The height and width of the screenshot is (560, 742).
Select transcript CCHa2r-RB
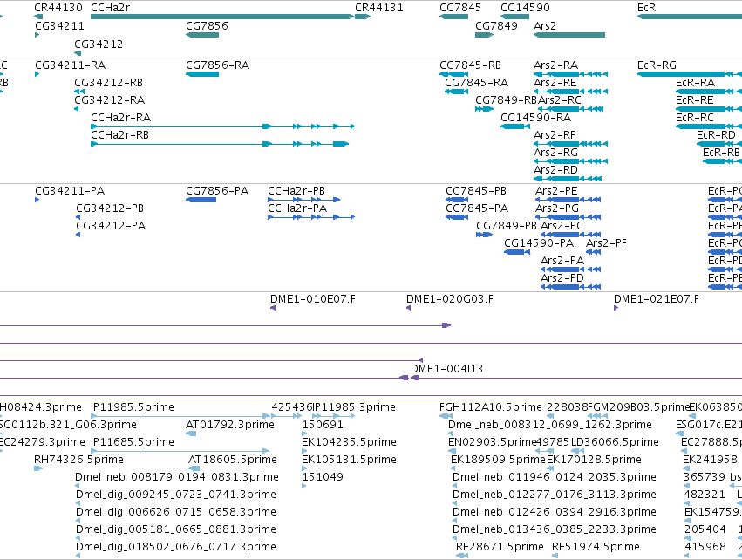pyautogui.click(x=220, y=144)
